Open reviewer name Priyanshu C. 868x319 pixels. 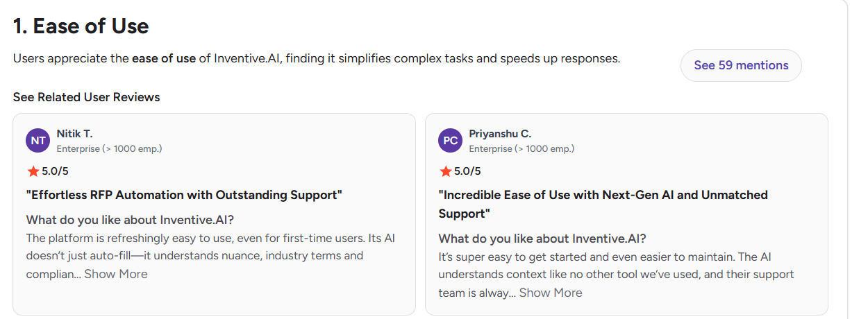(500, 133)
